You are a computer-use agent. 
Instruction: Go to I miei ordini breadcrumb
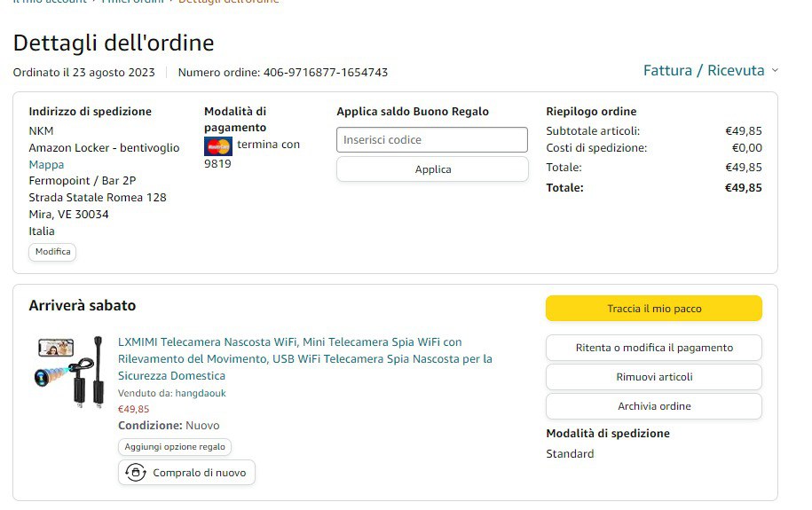click(x=133, y=2)
